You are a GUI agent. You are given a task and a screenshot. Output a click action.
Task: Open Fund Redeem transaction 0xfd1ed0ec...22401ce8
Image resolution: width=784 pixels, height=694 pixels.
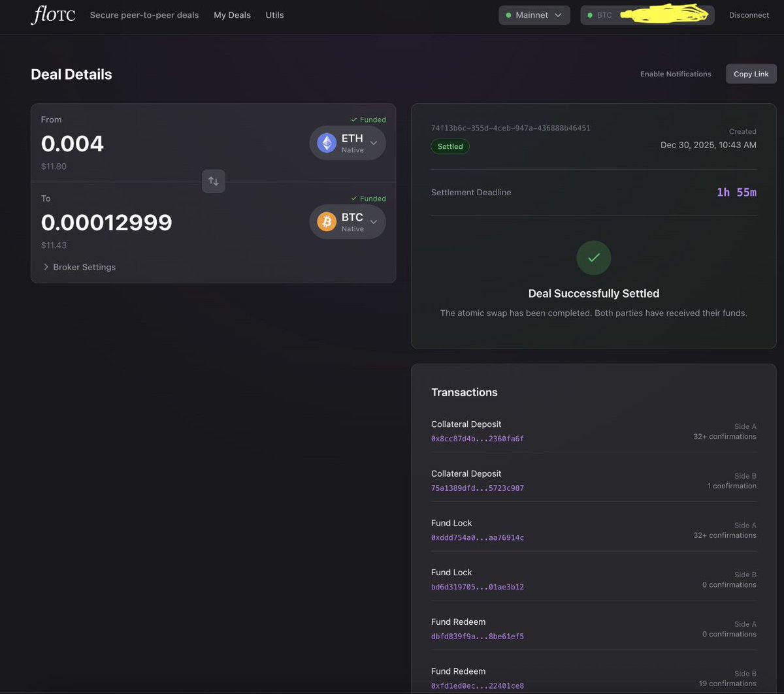pos(478,686)
